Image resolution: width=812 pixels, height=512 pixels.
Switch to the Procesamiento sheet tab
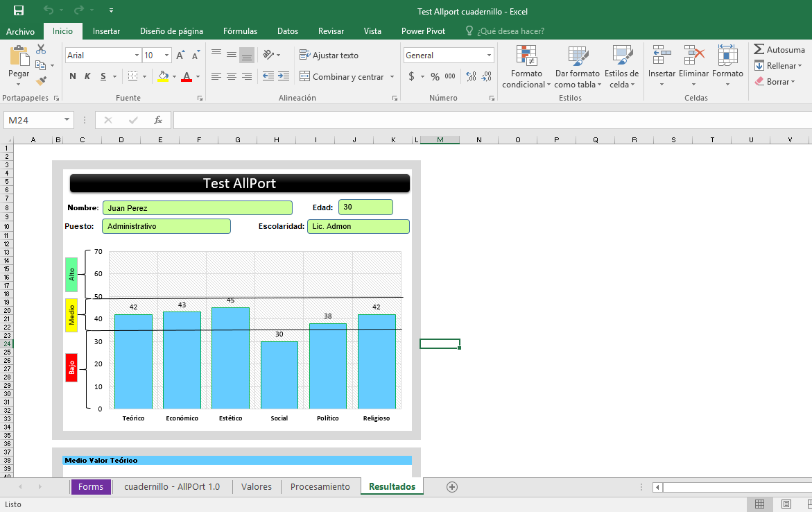point(320,486)
